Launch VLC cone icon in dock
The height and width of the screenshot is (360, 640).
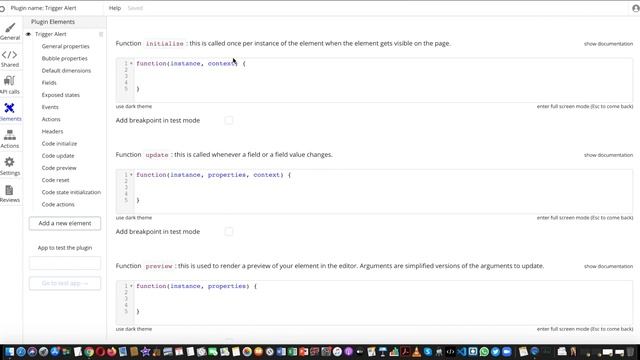tap(416, 352)
